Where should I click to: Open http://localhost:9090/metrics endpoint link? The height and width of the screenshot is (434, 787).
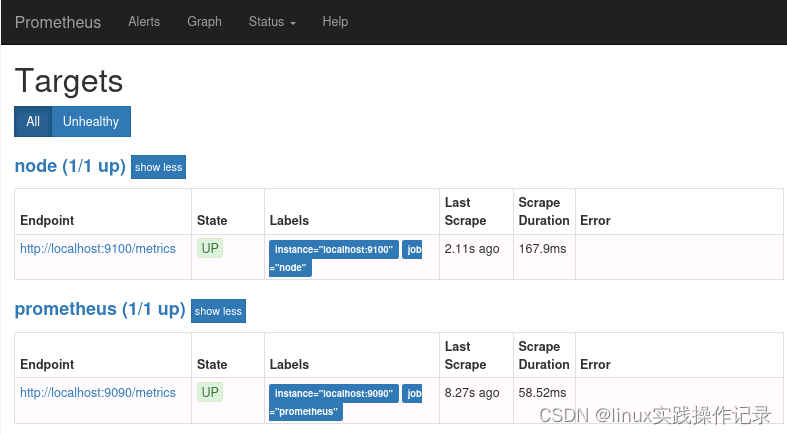click(98, 392)
